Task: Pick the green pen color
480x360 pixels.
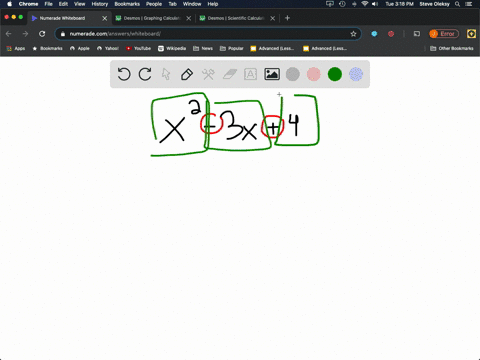Action: tap(335, 74)
